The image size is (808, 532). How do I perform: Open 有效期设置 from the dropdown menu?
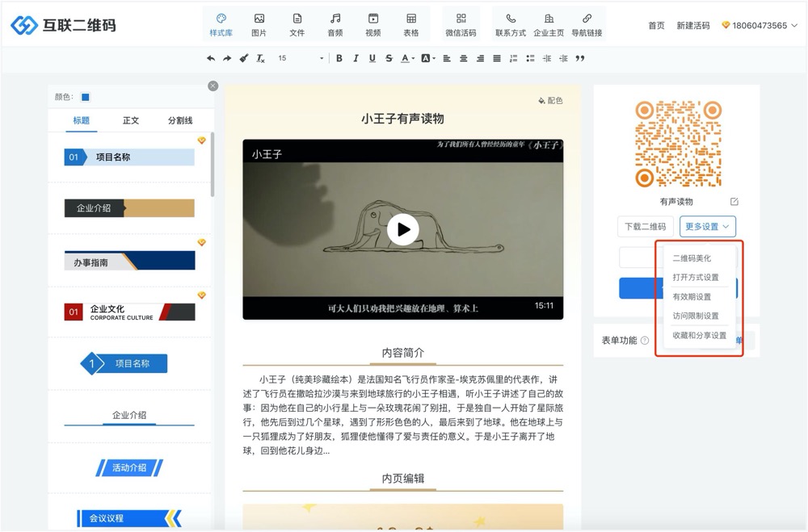tap(692, 296)
